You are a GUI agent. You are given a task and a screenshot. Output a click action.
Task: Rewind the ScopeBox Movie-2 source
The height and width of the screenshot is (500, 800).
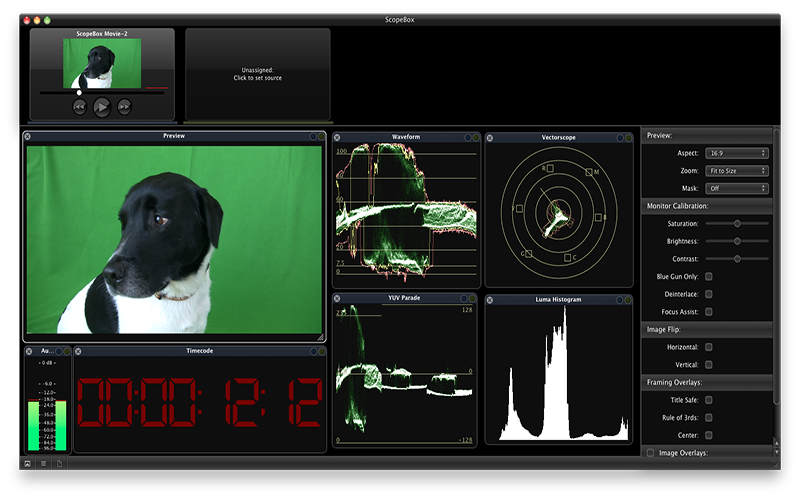(80, 107)
